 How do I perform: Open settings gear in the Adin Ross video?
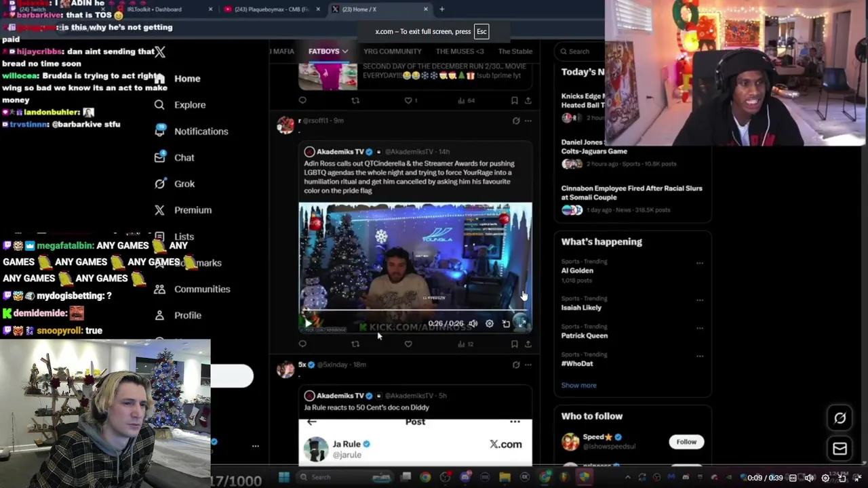click(489, 324)
